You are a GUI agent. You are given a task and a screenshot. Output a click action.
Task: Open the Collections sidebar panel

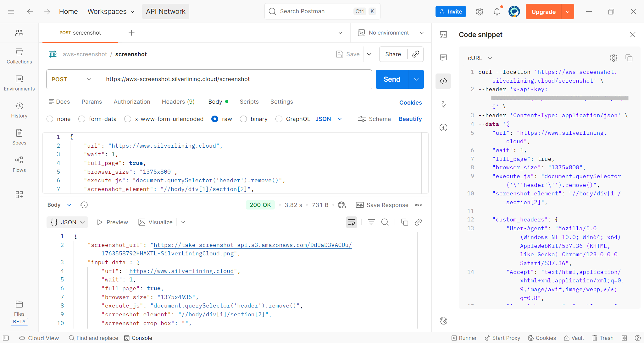(x=19, y=56)
